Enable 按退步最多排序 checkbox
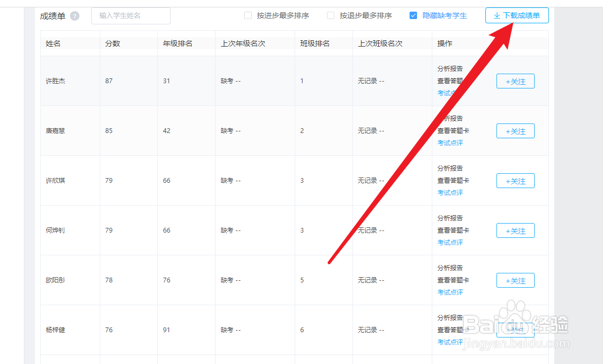603x364 pixels. pos(331,15)
